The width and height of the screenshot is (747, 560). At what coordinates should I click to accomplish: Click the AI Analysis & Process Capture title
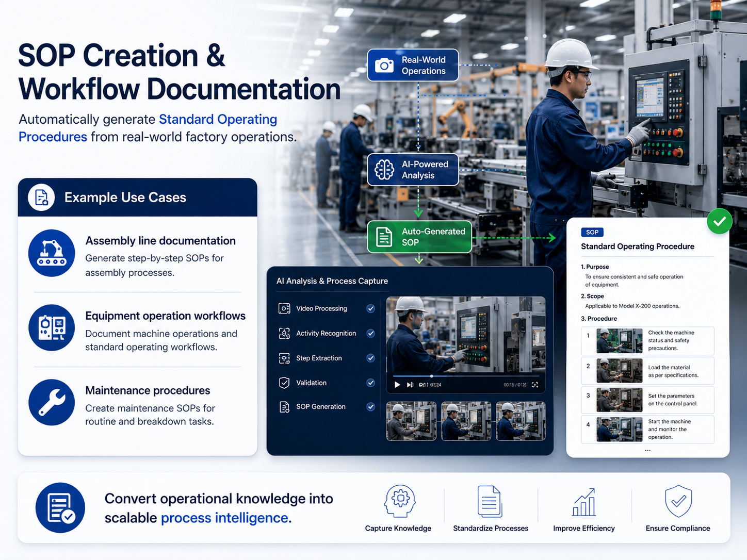pyautogui.click(x=332, y=281)
